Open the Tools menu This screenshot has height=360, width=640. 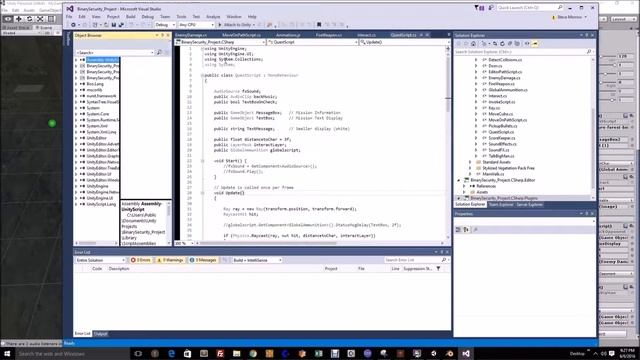coord(181,17)
